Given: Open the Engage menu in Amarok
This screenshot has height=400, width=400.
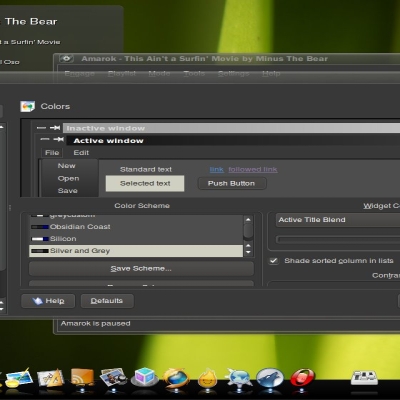Looking at the screenshot, I should 80,74.
